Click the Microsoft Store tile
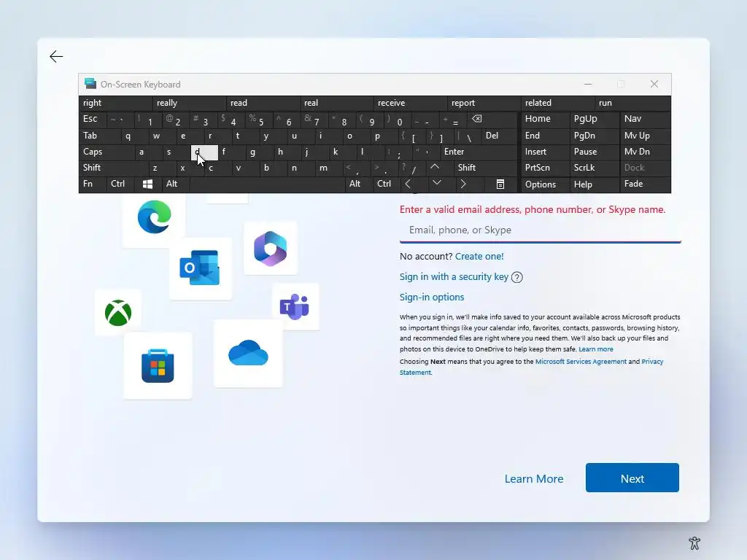This screenshot has width=747, height=560. (x=158, y=366)
